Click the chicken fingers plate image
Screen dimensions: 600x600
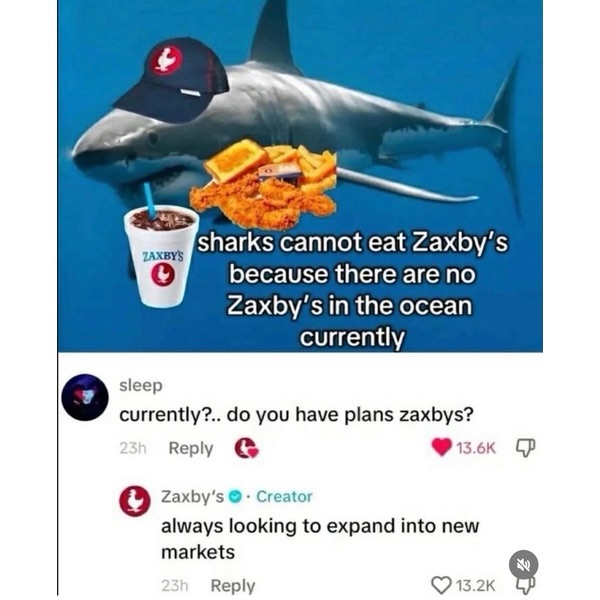264,185
